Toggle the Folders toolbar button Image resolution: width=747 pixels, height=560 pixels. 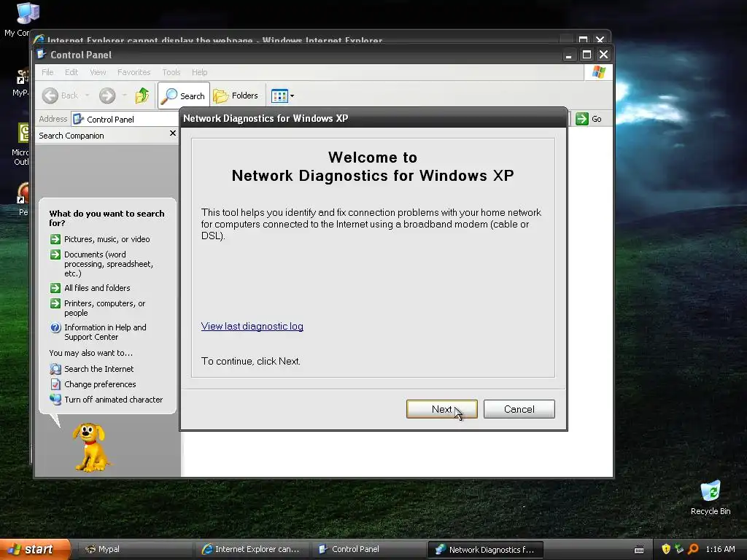pos(236,96)
